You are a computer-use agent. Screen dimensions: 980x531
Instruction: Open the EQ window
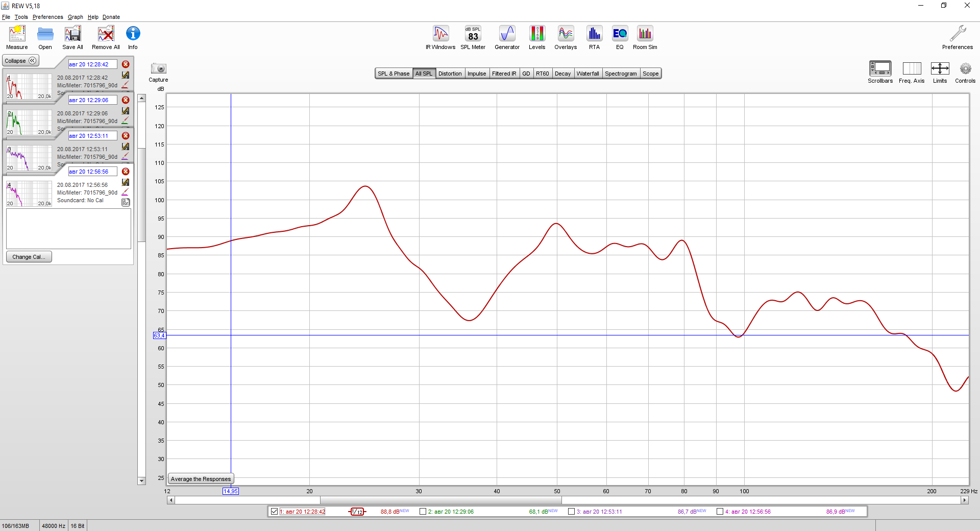tap(620, 38)
